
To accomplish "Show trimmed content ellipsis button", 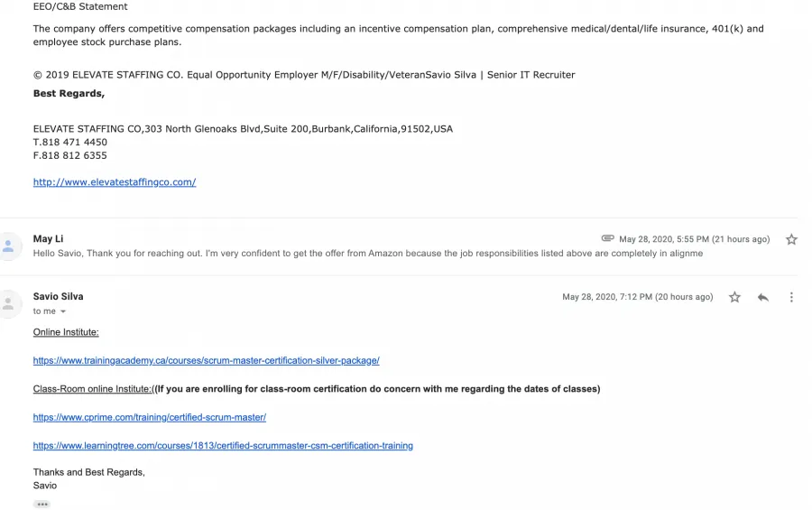I will [42, 505].
